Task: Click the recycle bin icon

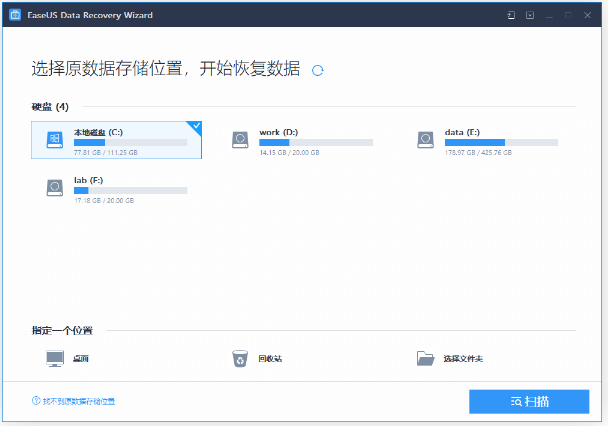Action: click(240, 359)
